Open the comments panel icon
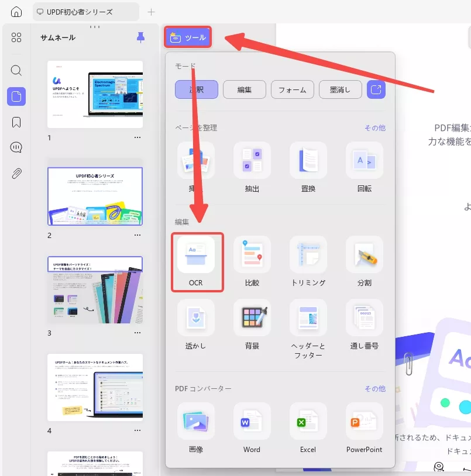Viewport: 471px width, 476px height. pyautogui.click(x=16, y=147)
